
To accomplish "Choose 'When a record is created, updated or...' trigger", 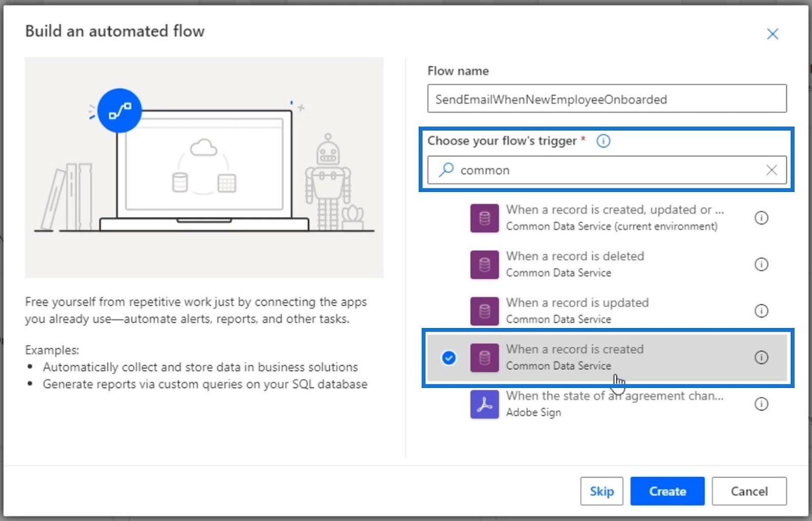I will tap(614, 218).
